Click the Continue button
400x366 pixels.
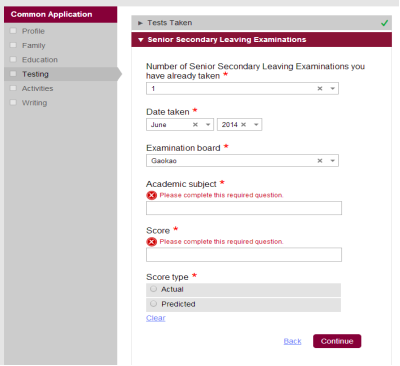(337, 341)
